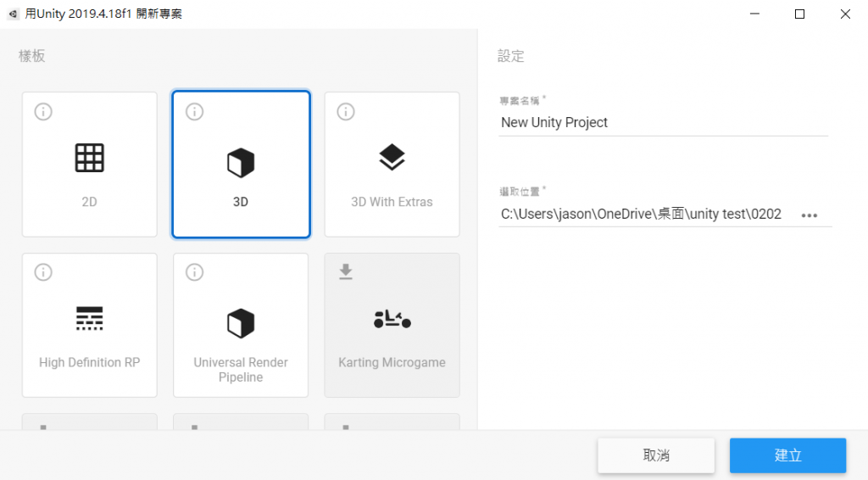
Task: Click the Karting Microgame label text
Action: point(392,363)
